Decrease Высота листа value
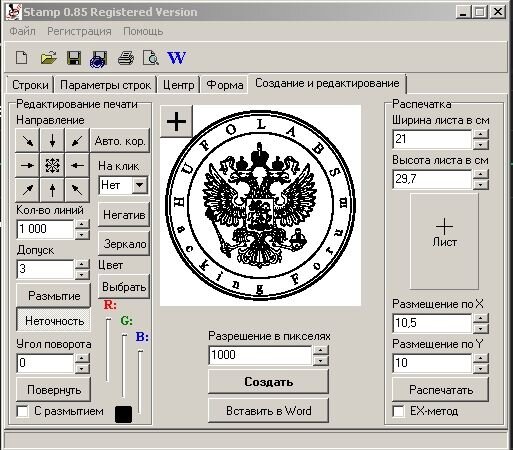The height and width of the screenshot is (450, 513). point(480,184)
